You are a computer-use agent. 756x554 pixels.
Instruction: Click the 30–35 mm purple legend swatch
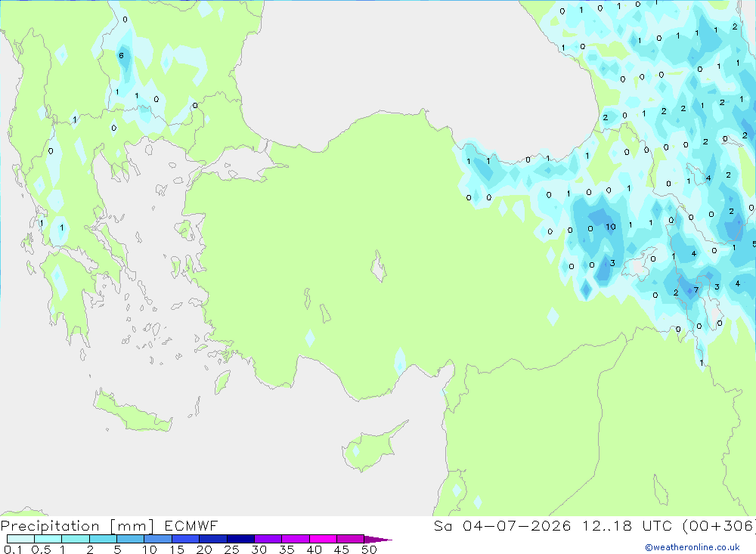268,539
